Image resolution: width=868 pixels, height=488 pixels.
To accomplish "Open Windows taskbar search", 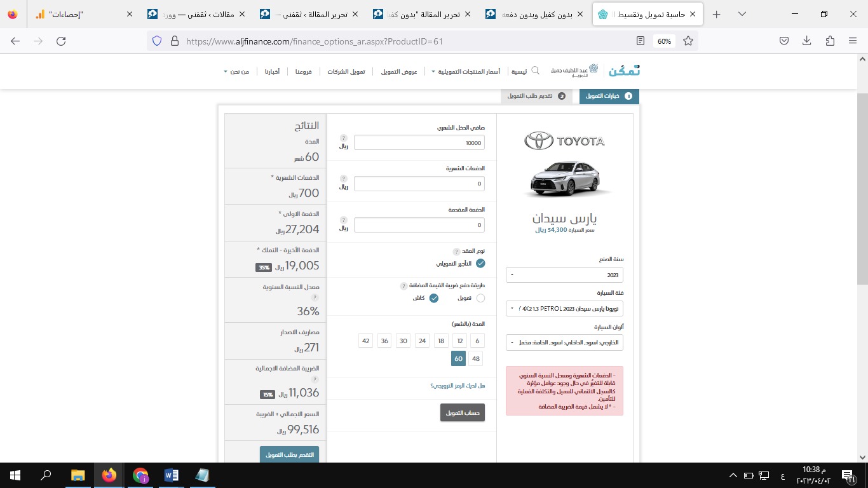I will coord(46,475).
